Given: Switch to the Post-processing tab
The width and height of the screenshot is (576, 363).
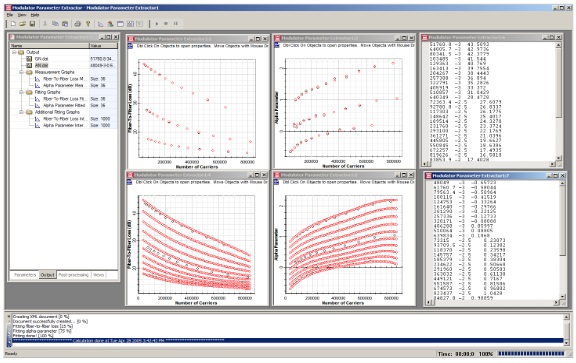Looking at the screenshot, I should tap(73, 275).
